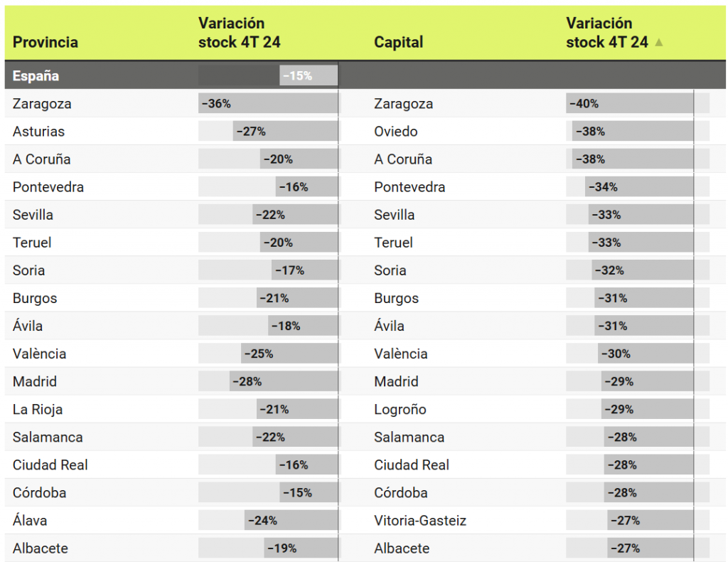Click the Logroño capital name

point(400,409)
